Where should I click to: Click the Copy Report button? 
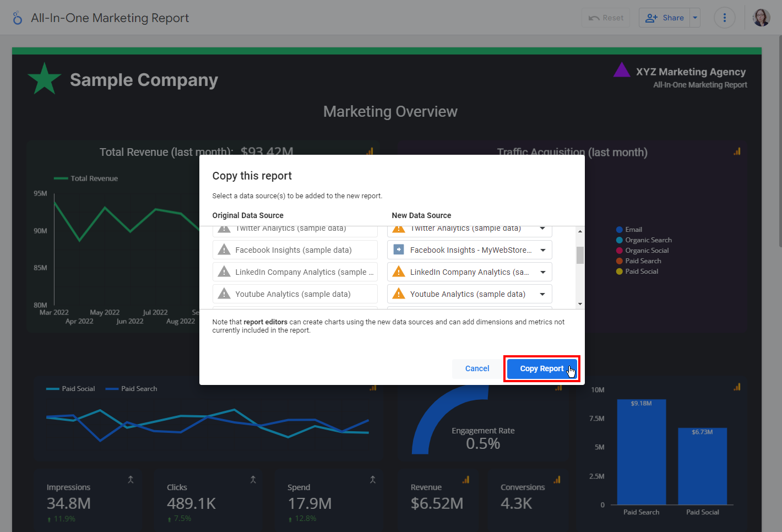(541, 368)
